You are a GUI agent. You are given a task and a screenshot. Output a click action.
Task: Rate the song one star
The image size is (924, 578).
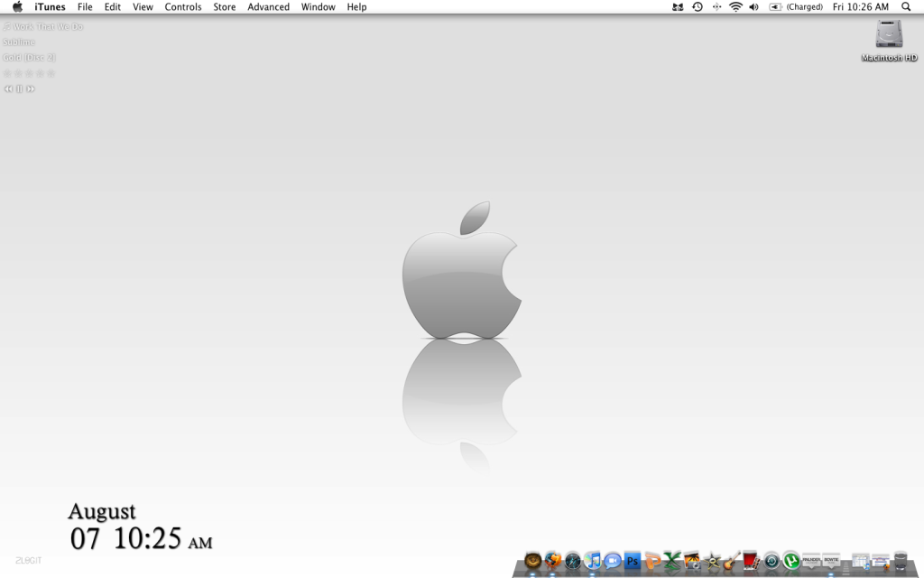[x=7, y=73]
